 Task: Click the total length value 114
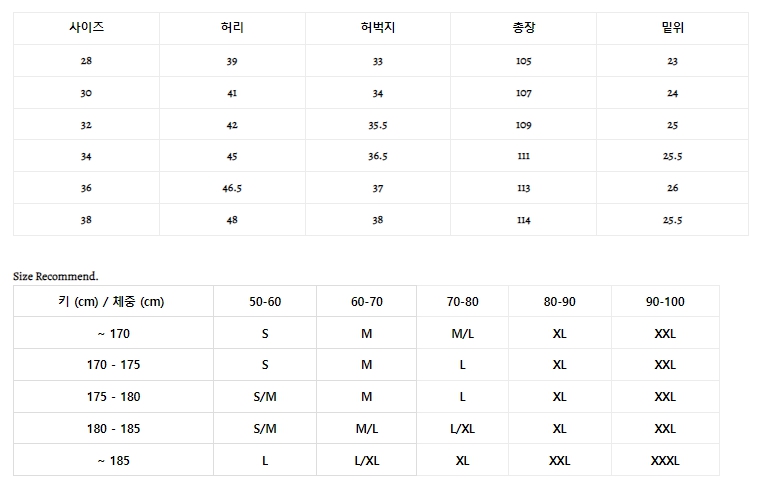pos(524,220)
